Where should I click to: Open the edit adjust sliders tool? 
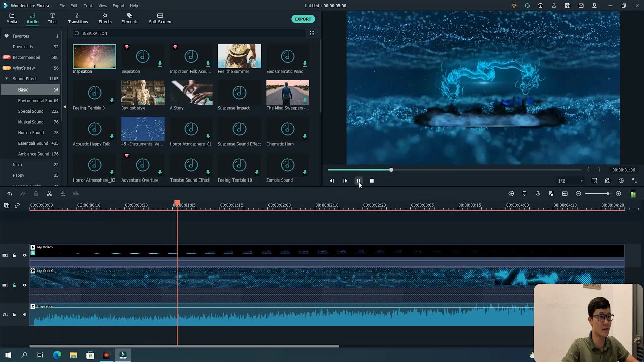[63, 194]
